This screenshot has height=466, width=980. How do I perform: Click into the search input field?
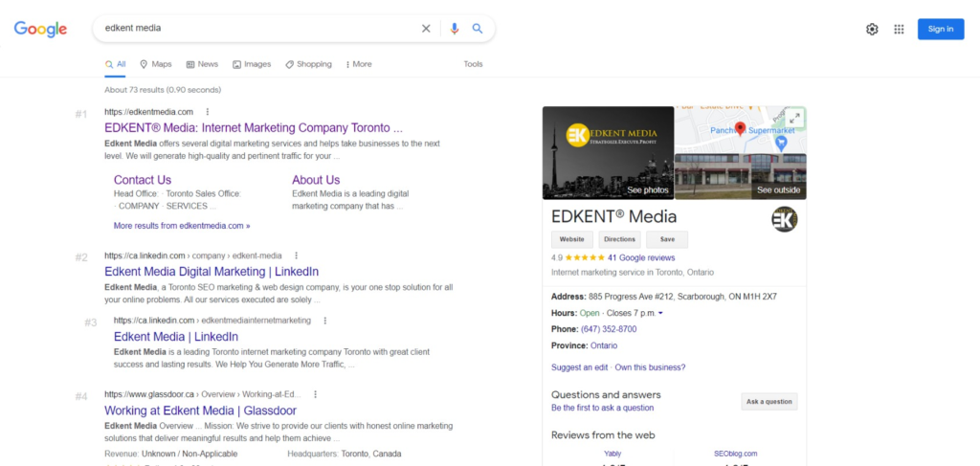click(x=259, y=28)
